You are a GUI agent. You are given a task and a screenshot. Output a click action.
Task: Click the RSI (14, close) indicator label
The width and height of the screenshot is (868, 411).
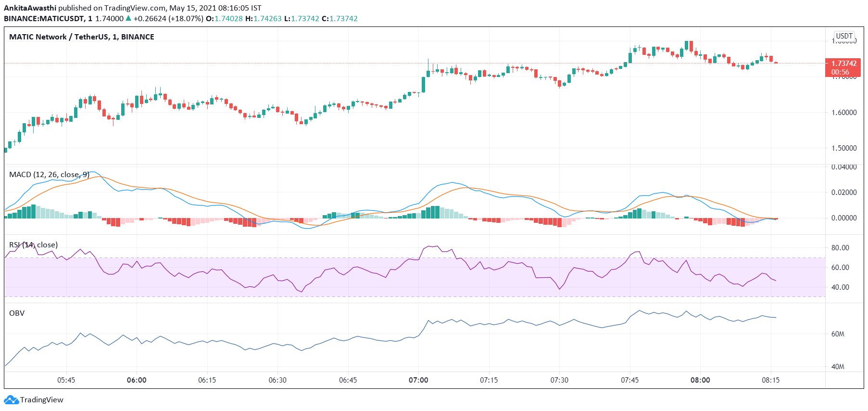pyautogui.click(x=33, y=245)
